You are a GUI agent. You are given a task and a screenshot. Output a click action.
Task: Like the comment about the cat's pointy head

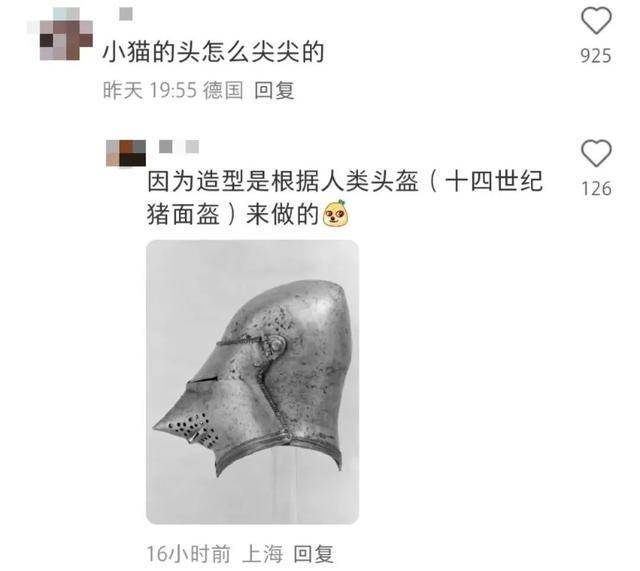tap(596, 20)
